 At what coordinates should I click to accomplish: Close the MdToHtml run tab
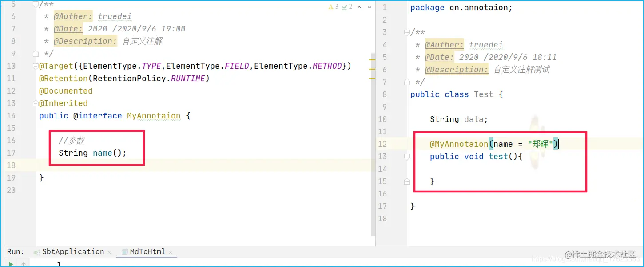[170, 252]
